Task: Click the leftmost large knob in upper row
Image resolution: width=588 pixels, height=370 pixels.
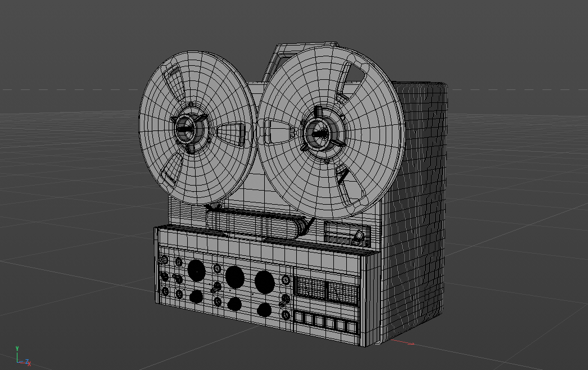Action: click(x=197, y=270)
